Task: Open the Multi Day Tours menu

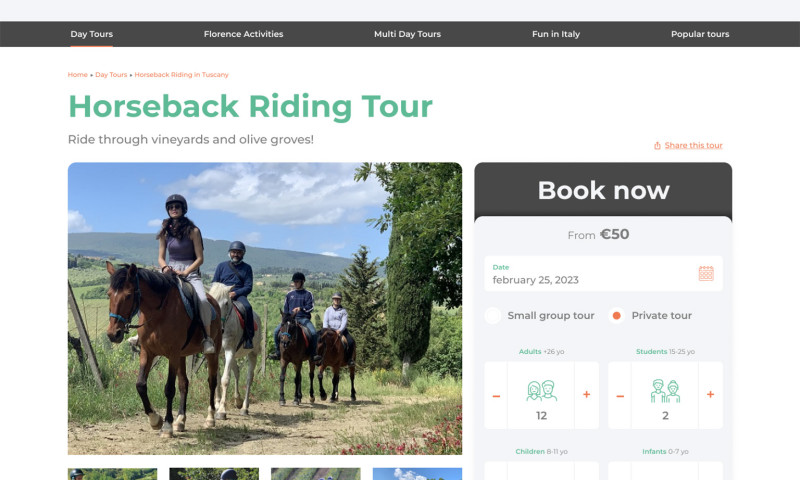Action: point(407,34)
